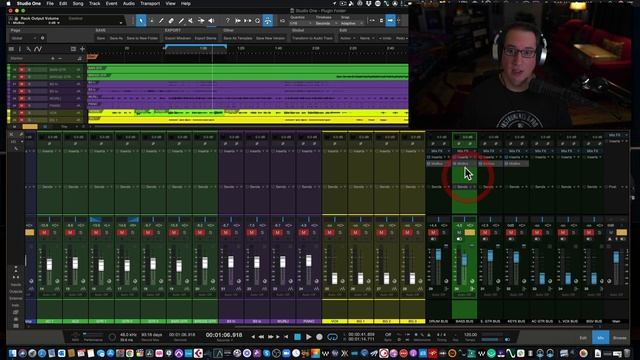
Task: Click the transport Play button
Action: [309, 337]
